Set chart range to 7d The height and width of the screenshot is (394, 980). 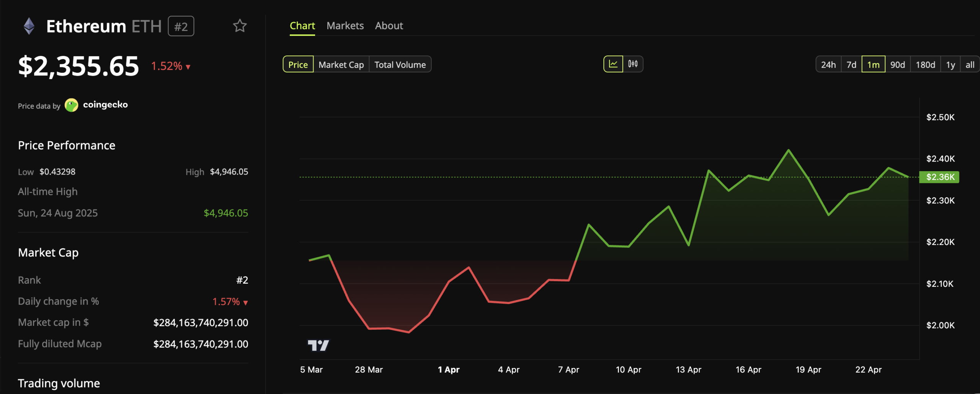[x=851, y=64]
